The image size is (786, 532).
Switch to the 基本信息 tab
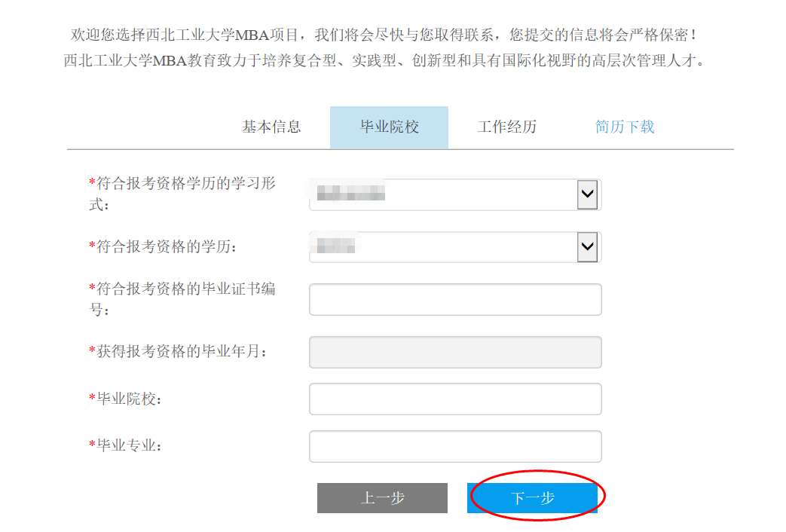[271, 127]
